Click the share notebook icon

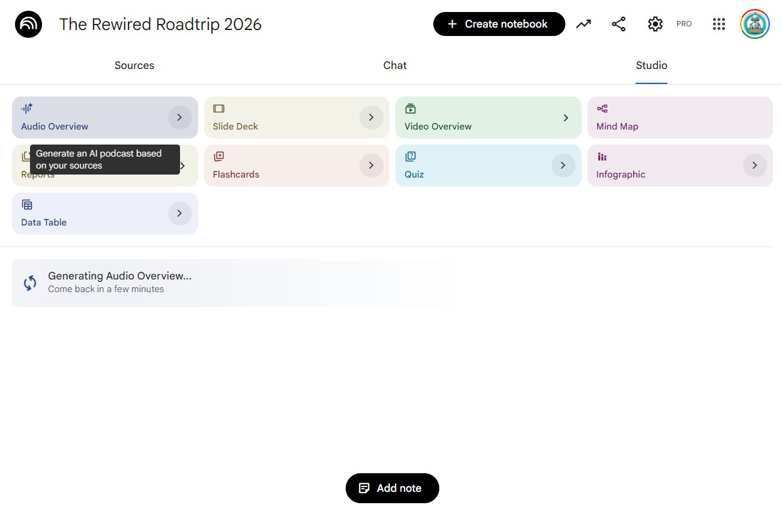tap(619, 24)
